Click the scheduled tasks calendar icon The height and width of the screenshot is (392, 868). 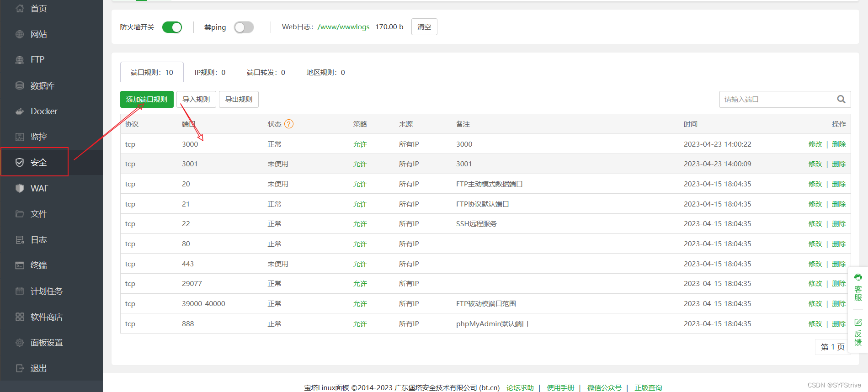[20, 291]
